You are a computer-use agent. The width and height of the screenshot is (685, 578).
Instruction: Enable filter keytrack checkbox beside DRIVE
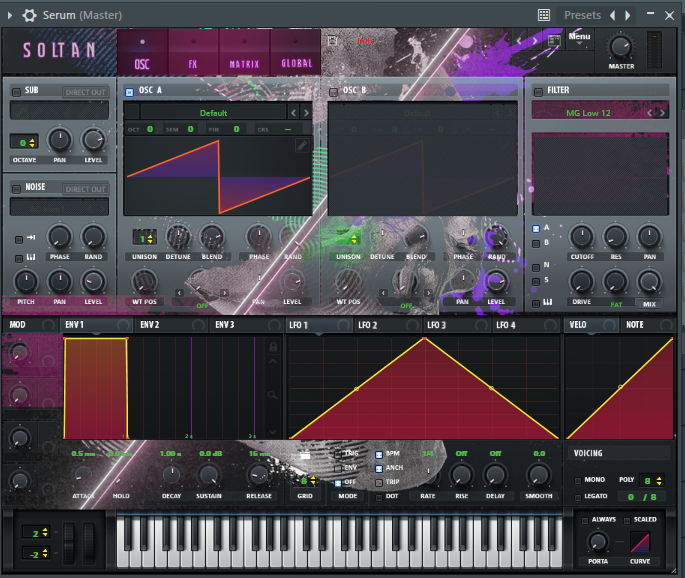click(536, 303)
